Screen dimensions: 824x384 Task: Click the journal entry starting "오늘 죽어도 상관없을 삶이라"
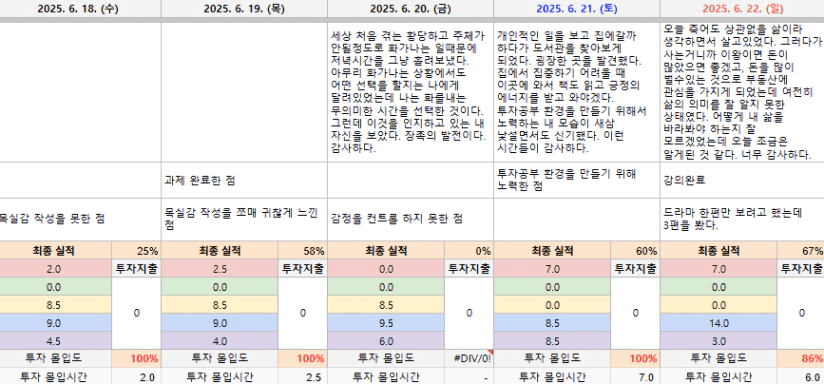click(742, 92)
